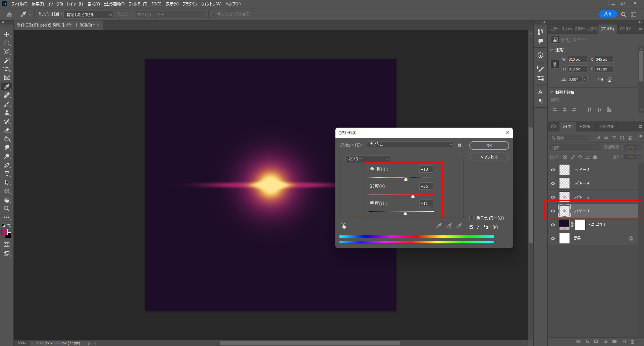Click the preset options gear icon
The image size is (644, 346).
(460, 145)
